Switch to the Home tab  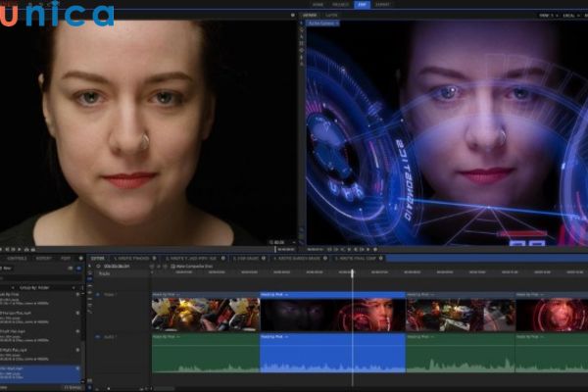[318, 4]
